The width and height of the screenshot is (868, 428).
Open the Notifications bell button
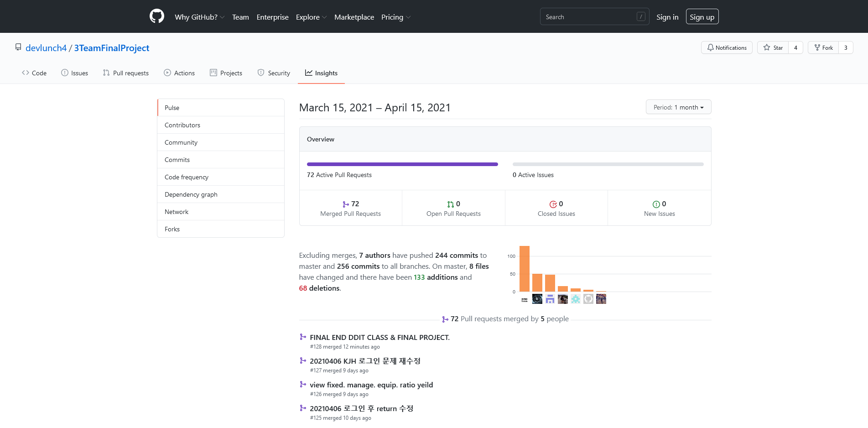pyautogui.click(x=726, y=47)
